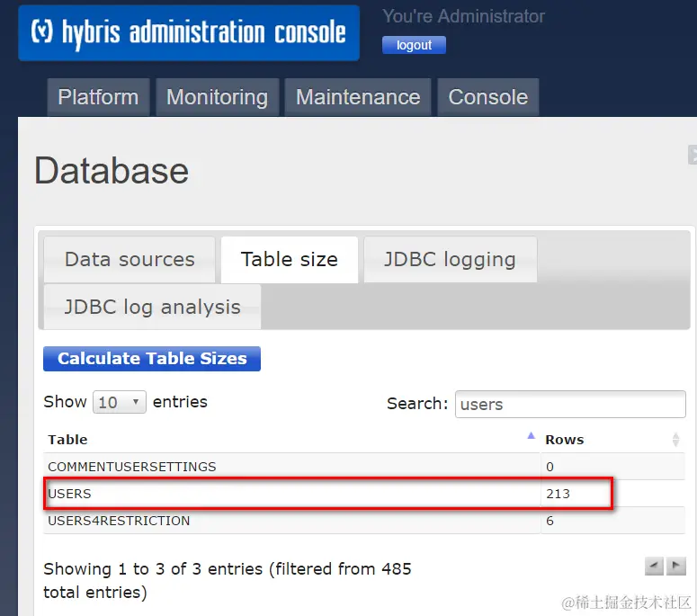Click the Rows column sort arrows
Screen dimensions: 697x616
[x=675, y=440]
